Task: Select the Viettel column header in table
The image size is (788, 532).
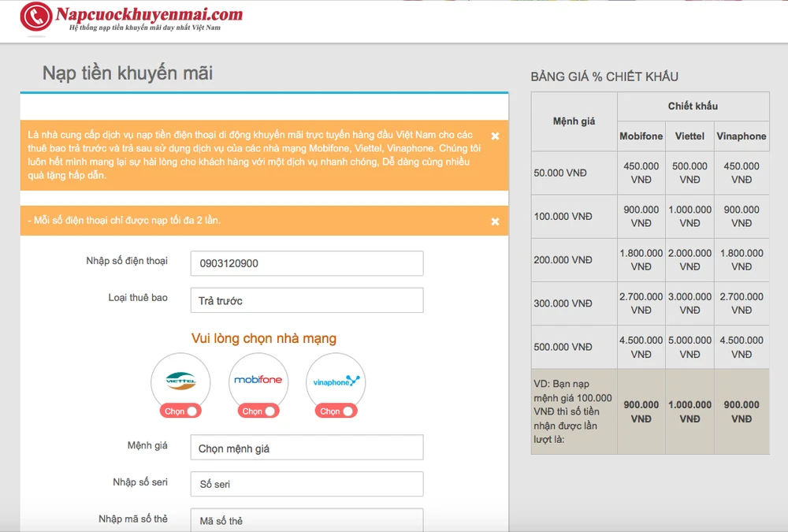Action: [689, 136]
